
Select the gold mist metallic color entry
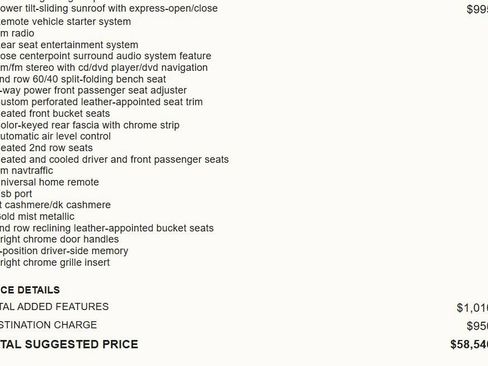coord(37,217)
